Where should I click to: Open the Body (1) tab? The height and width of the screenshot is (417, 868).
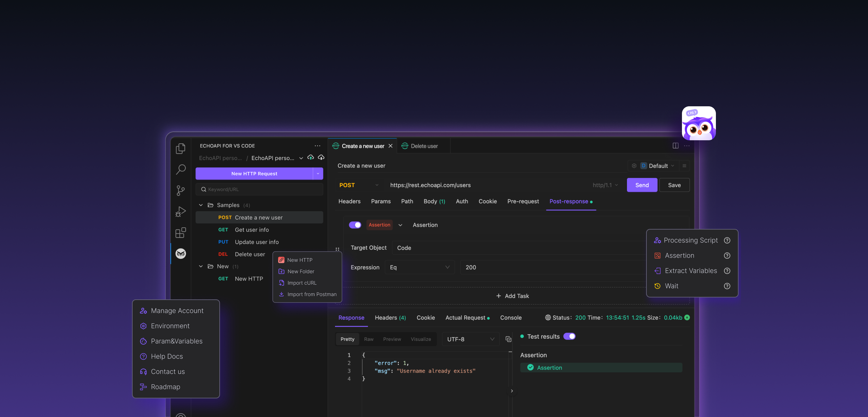click(x=434, y=201)
